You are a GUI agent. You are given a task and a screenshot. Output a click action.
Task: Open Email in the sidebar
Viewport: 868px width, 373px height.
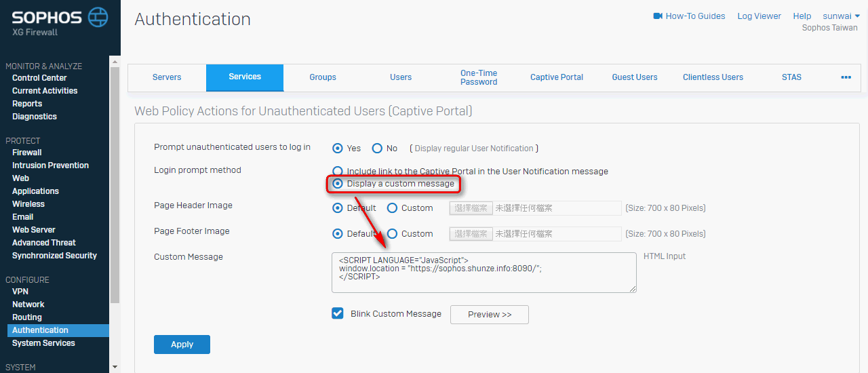pyautogui.click(x=22, y=217)
